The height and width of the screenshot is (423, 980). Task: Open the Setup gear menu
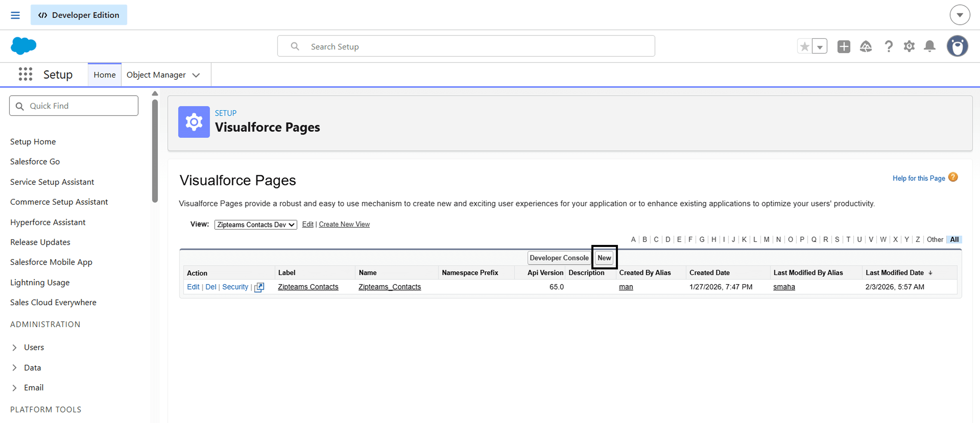pyautogui.click(x=909, y=46)
